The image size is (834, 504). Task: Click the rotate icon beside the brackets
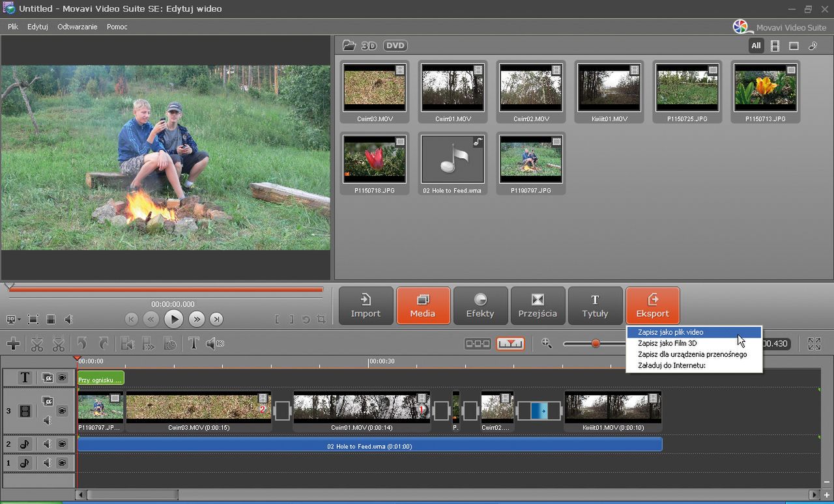306,319
